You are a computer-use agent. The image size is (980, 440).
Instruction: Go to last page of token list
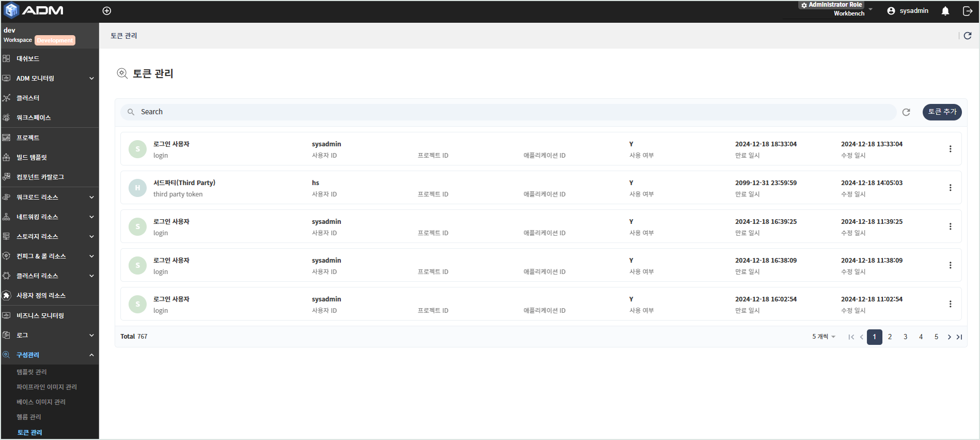pos(959,337)
